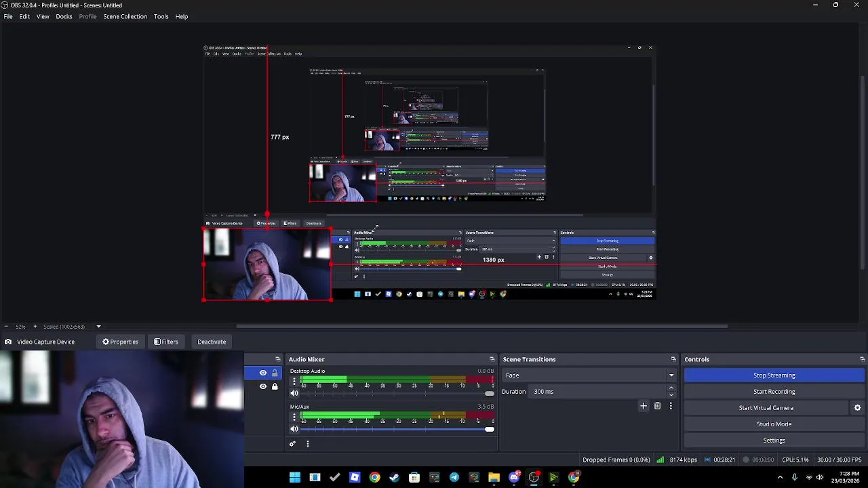Pop out the Sources dock

coord(277,359)
